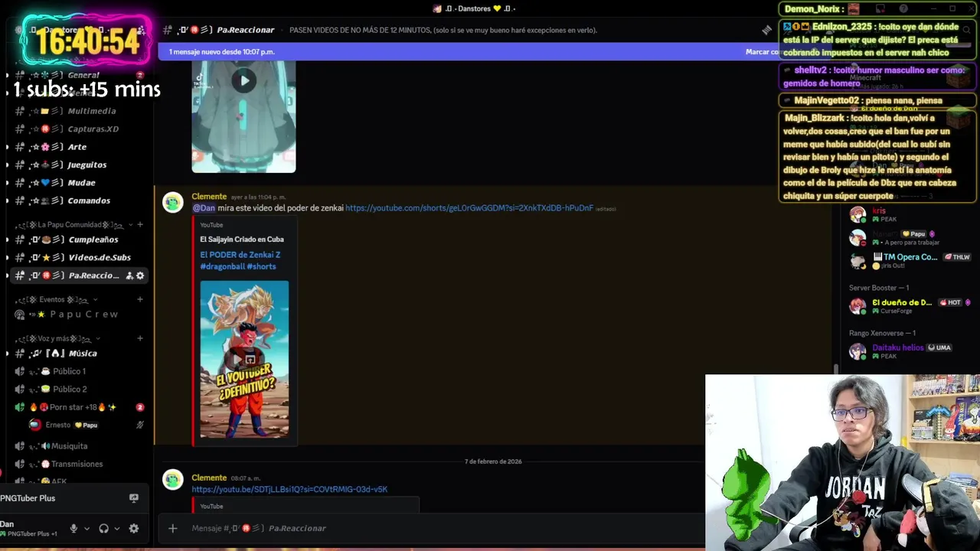Click the channel topic text in header

click(443, 30)
